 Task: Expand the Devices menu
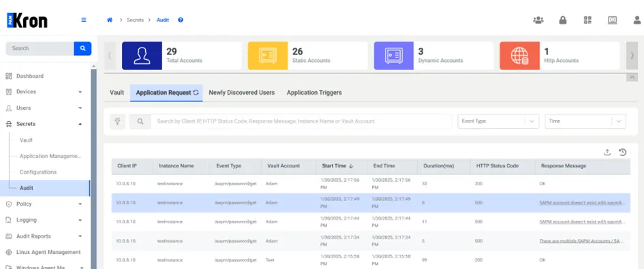[x=80, y=92]
